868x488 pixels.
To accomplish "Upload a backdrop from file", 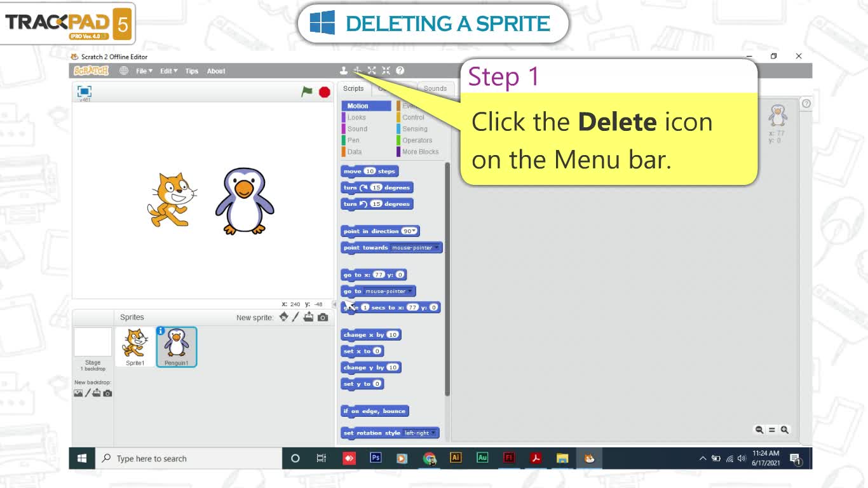I will pyautogui.click(x=97, y=393).
